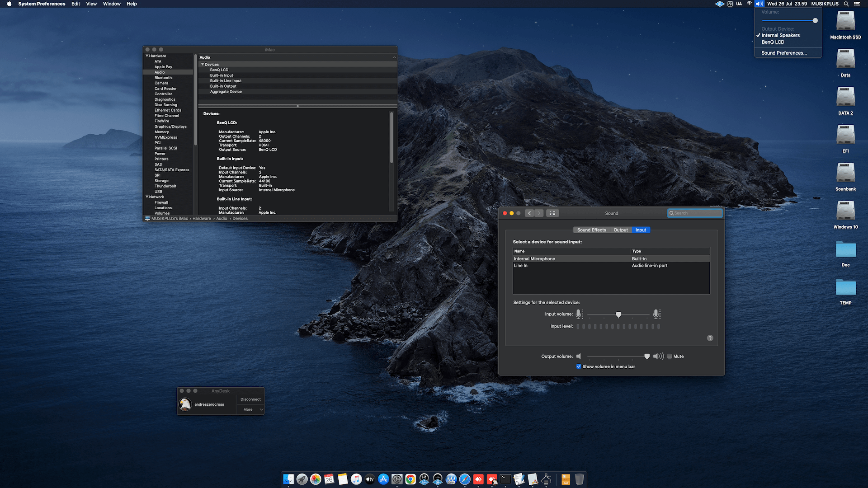Toggle the Mute checkbox

(x=670, y=356)
